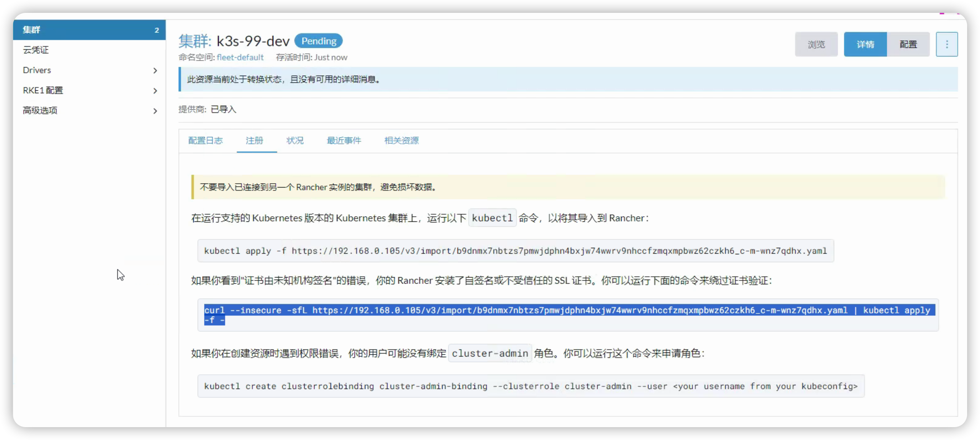Click the 浏览 button
The width and height of the screenshot is (980, 440).
816,45
